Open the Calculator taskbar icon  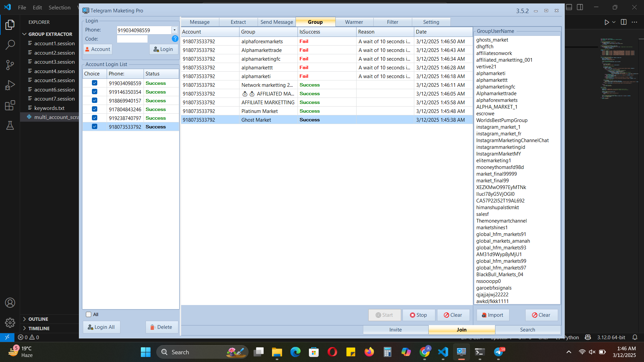[387, 352]
